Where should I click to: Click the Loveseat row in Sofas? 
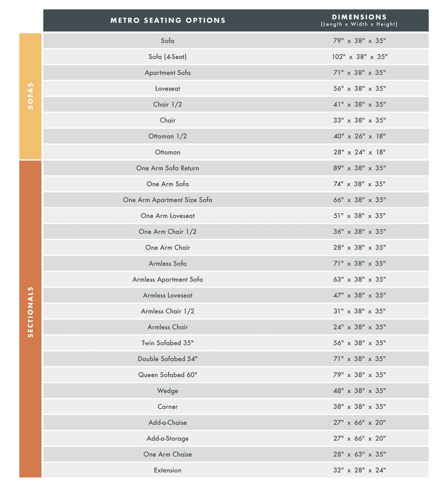(x=168, y=89)
